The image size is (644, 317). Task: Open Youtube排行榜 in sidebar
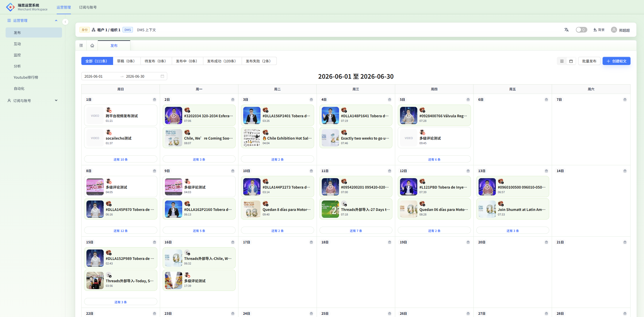tap(34, 77)
